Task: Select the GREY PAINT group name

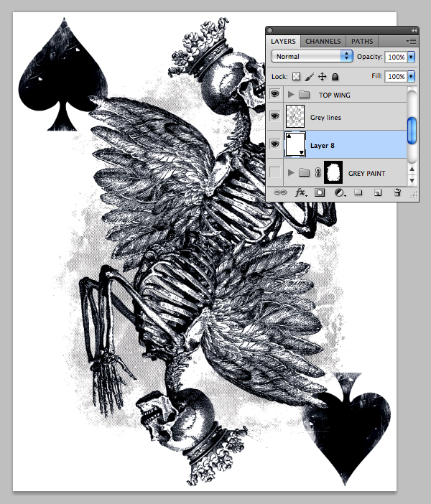Action: coord(366,174)
